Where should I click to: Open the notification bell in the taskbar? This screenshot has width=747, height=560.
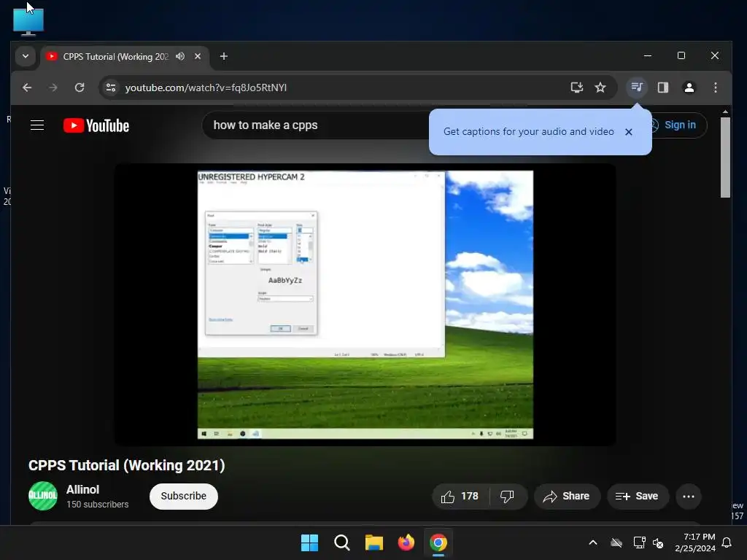[x=727, y=542]
